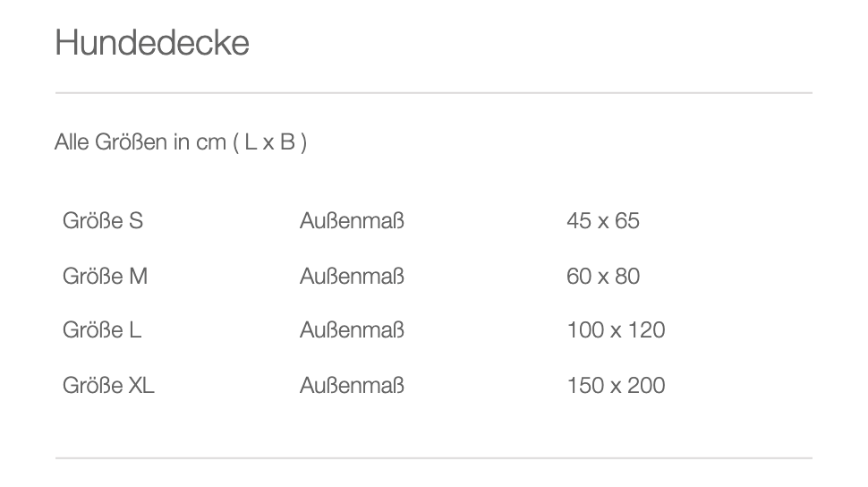The image size is (868, 487).
Task: Click the 45 x 65 dimension value
Action: coord(603,220)
